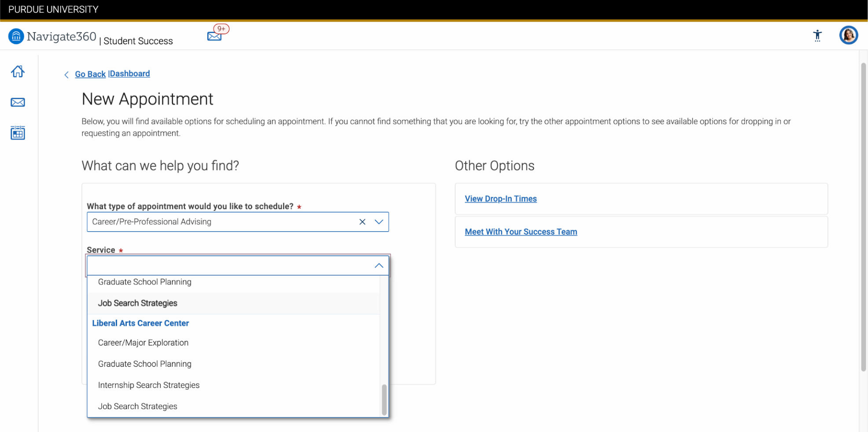Viewport: 868px width, 432px height.
Task: Expand the appointment type dropdown
Action: 379,222
